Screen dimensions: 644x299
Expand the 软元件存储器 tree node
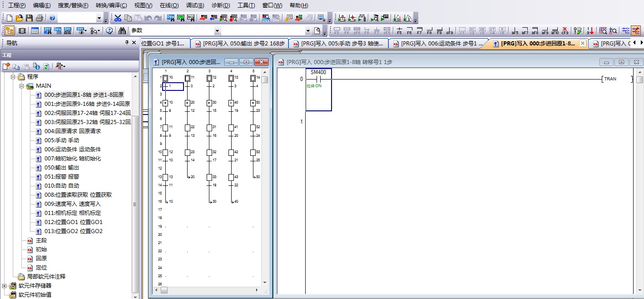(x=5, y=286)
